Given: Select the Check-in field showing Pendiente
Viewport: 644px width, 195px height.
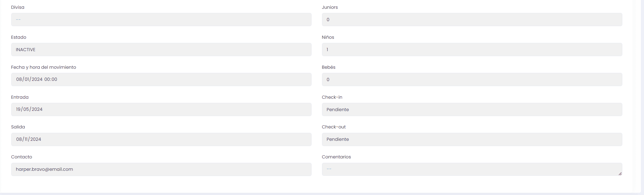Looking at the screenshot, I should pos(472,109).
